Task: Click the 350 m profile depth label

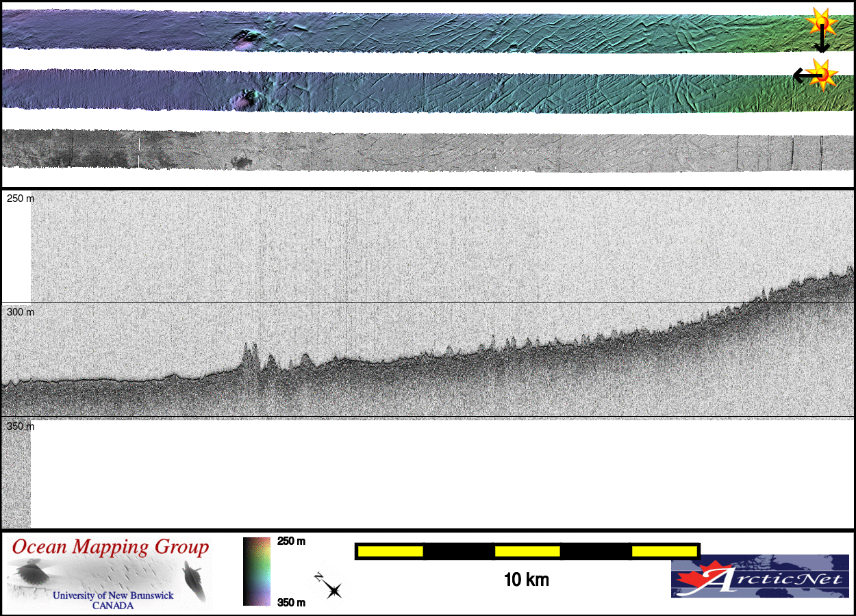Action: pos(20,426)
